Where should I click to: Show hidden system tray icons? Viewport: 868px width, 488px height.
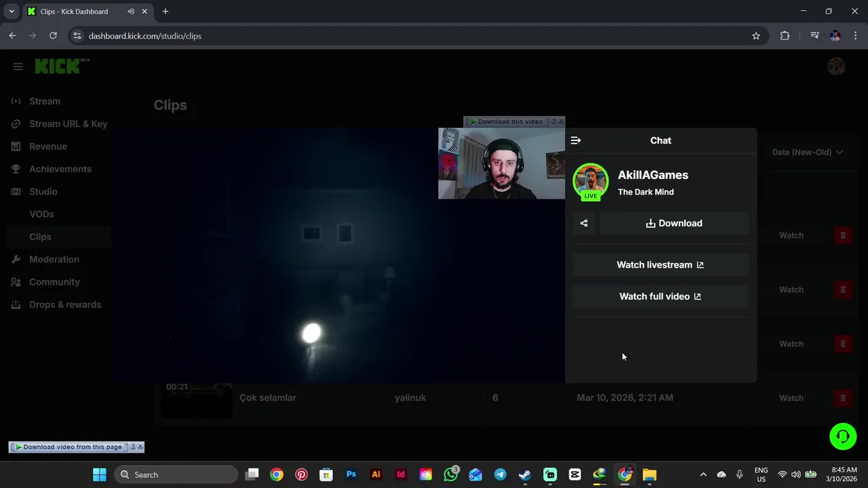(703, 474)
